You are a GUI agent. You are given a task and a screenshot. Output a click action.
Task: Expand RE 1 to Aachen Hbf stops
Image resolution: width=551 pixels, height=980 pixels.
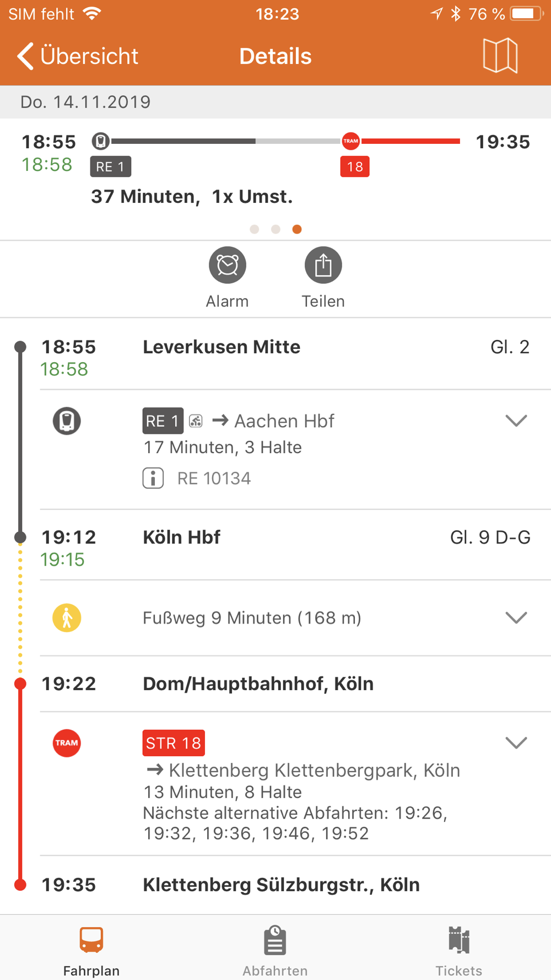coord(516,421)
